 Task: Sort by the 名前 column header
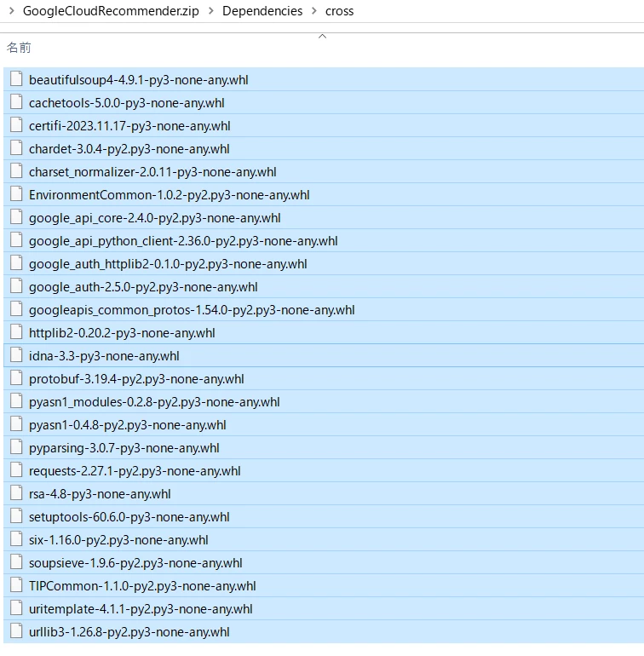click(19, 48)
